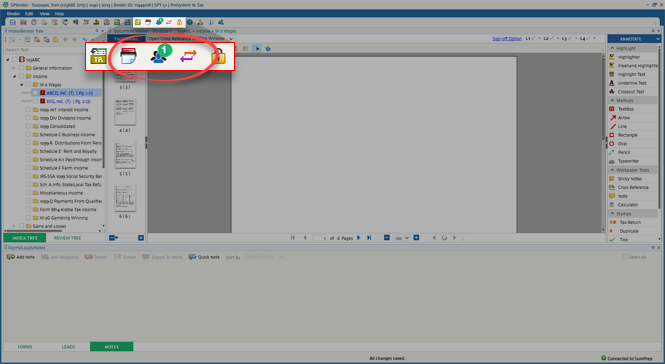The image size is (665, 364).
Task: Expand the General Information tree node
Action: coord(14,68)
